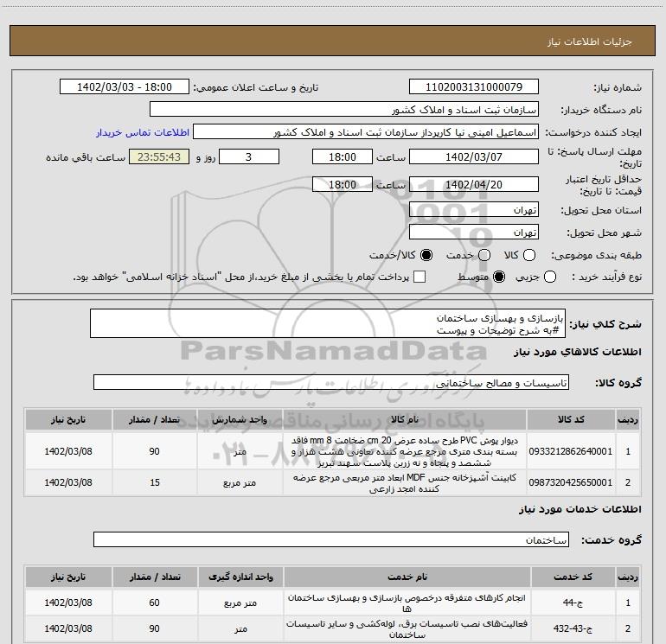The height and width of the screenshot is (644, 666).
Task: Click the کد کالا column header in goods table
Action: [x=571, y=420]
